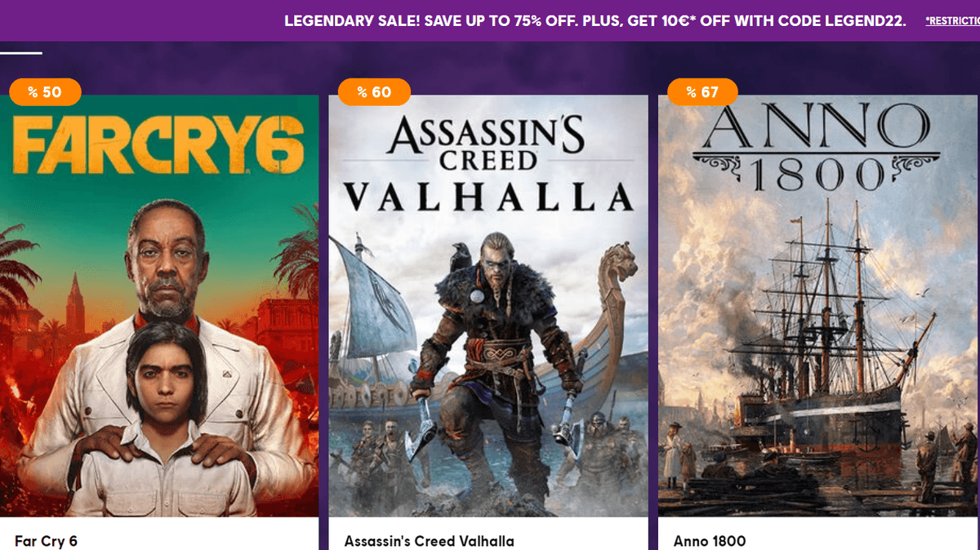Click the Viking warrior on Valhalla cover
This screenshot has height=550, width=980.
coord(498,359)
